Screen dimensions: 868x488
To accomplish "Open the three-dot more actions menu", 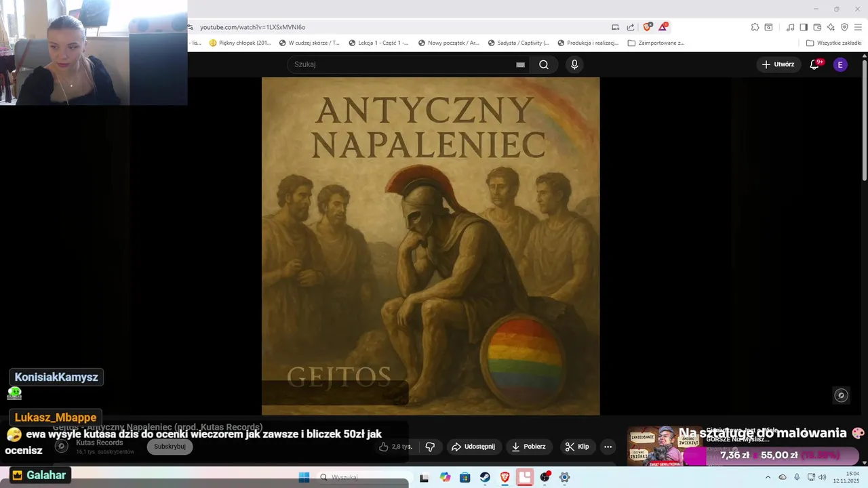I will pyautogui.click(x=608, y=447).
